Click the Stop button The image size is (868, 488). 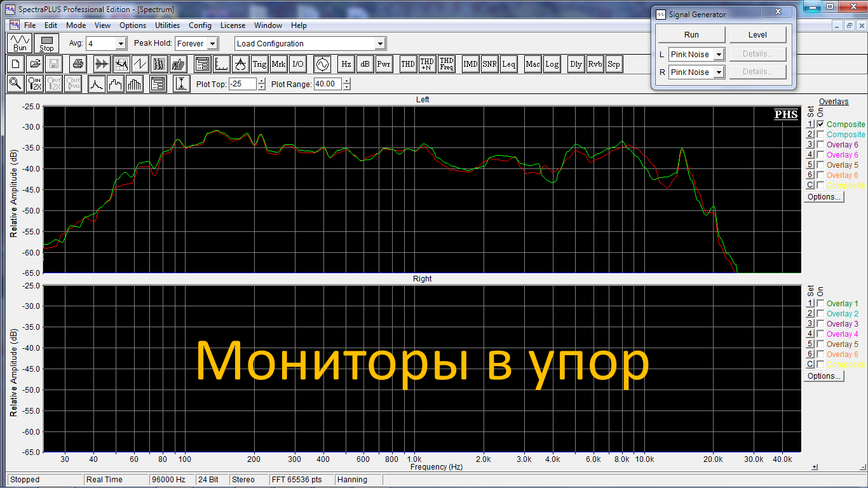(x=46, y=43)
